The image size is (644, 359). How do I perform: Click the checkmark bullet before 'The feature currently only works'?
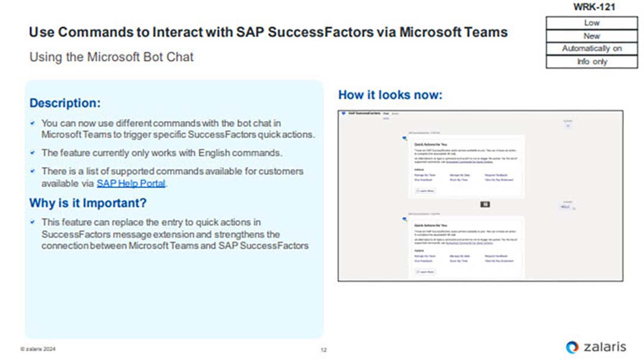pos(32,152)
